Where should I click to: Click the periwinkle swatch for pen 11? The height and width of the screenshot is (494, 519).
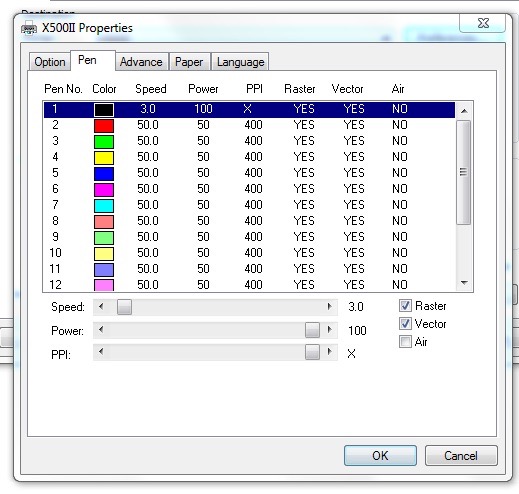coord(104,269)
